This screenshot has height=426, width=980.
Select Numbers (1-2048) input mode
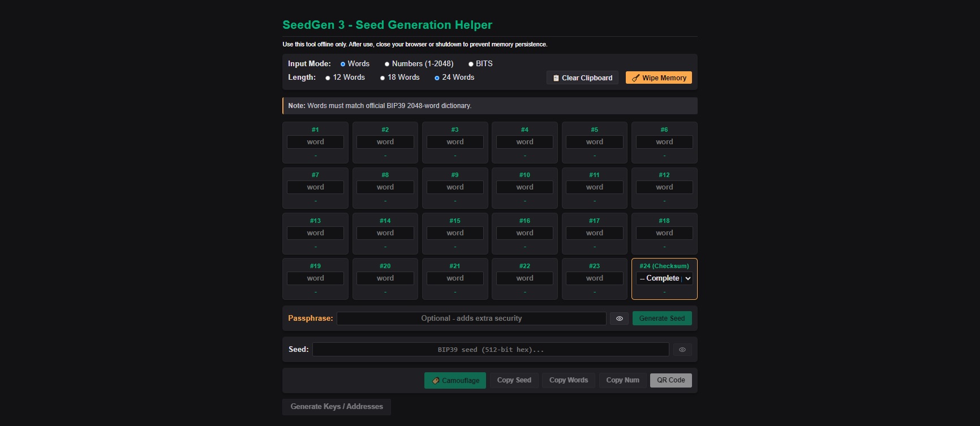pos(387,64)
